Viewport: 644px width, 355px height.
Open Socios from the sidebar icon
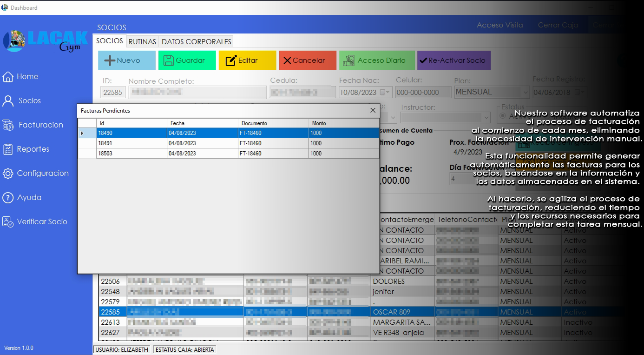8,101
